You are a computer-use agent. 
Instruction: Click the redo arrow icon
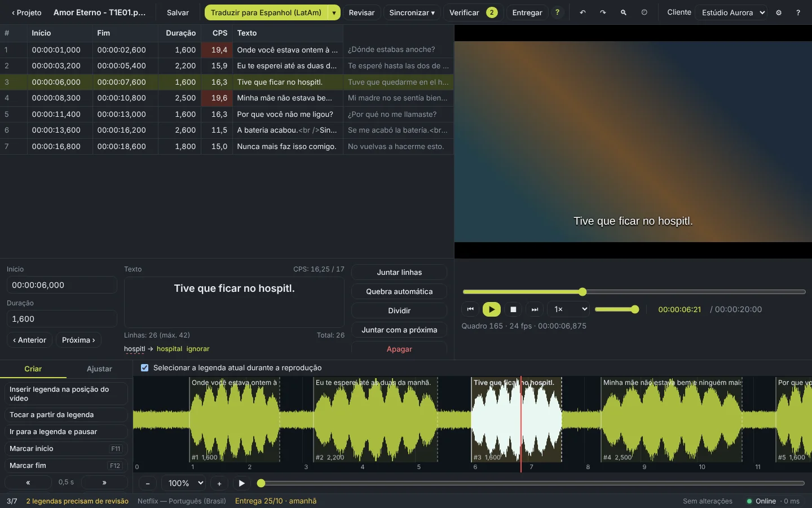click(x=603, y=12)
